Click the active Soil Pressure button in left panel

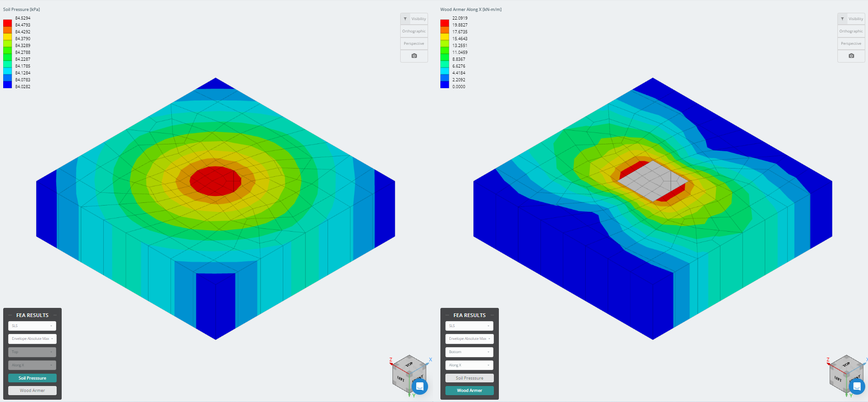(32, 378)
